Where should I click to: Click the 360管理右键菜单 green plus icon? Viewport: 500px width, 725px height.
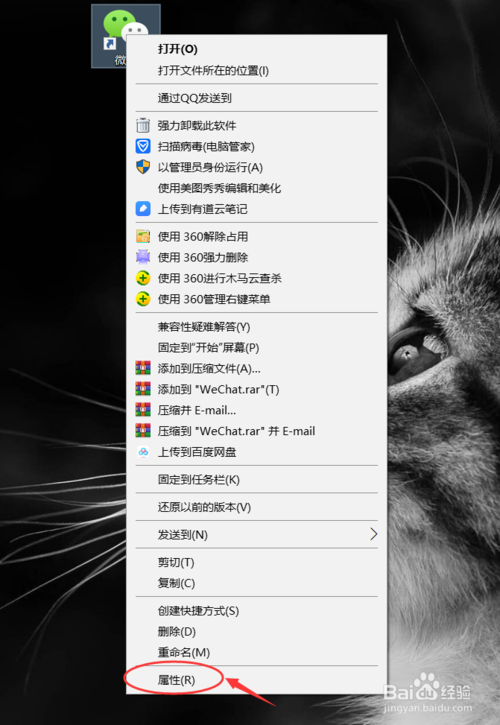coord(143,299)
